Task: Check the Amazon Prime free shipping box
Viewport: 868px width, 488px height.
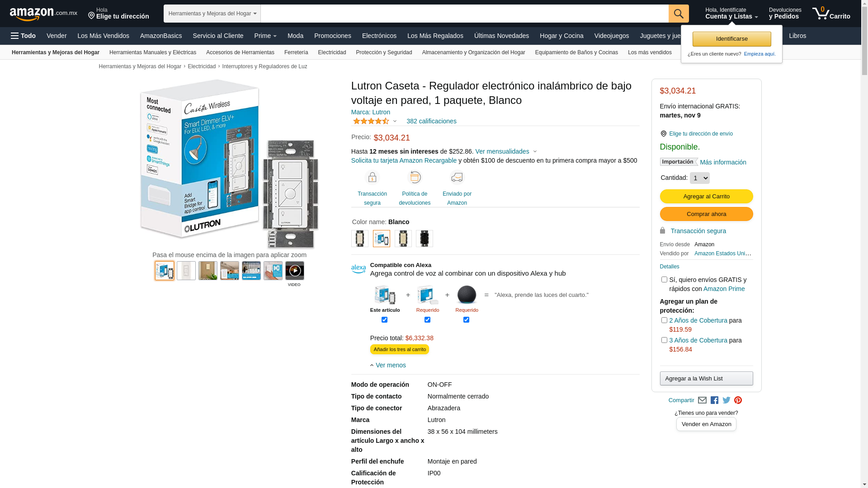Action: click(x=664, y=280)
